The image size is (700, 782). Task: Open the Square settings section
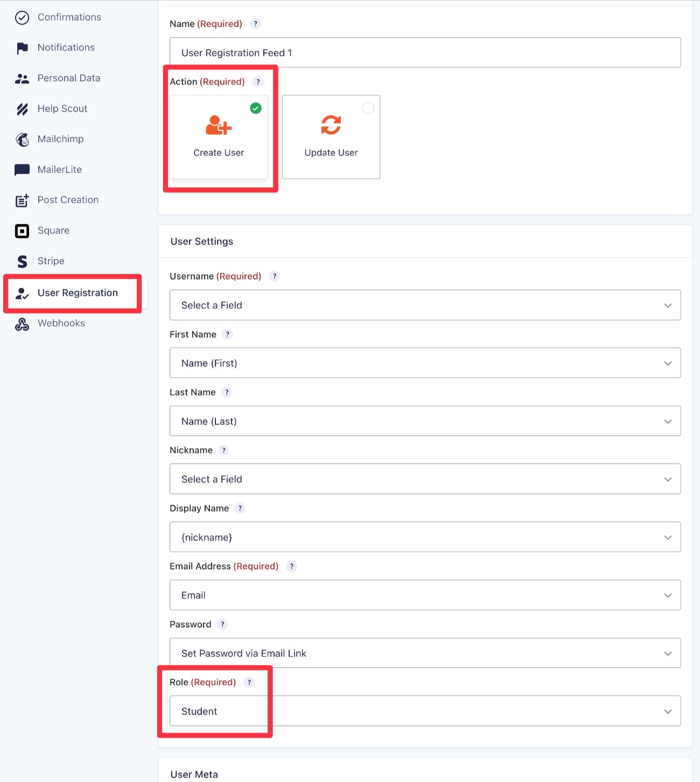(x=53, y=230)
